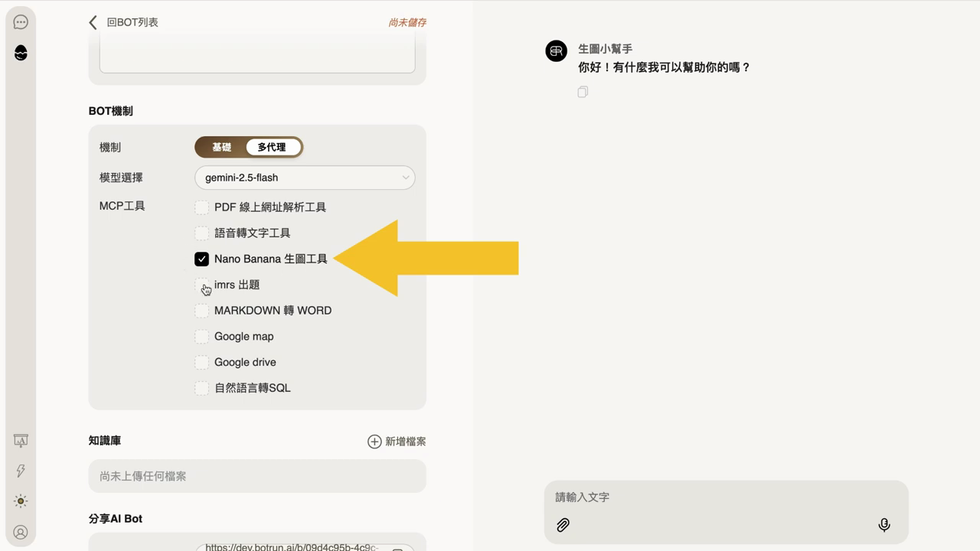Click the 生圖小幫手 bot avatar
The image size is (980, 551).
(x=556, y=51)
